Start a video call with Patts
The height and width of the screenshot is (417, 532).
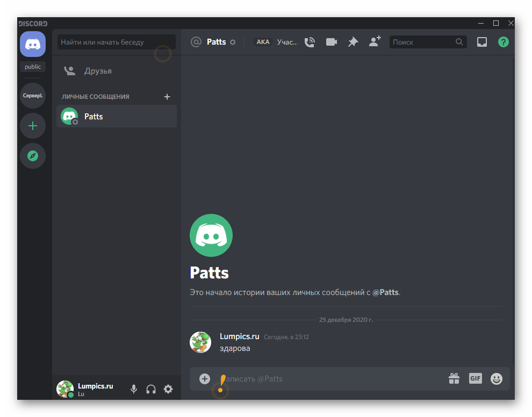coord(331,42)
